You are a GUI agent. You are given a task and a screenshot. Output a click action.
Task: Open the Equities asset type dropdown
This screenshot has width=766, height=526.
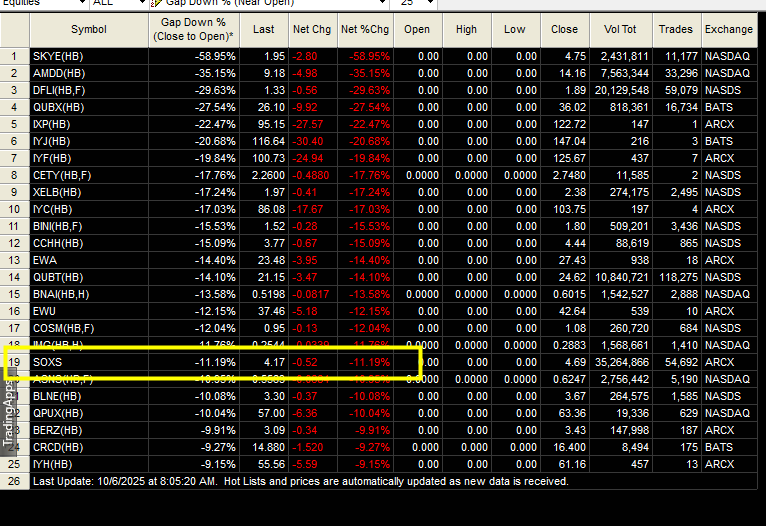tap(82, 3)
